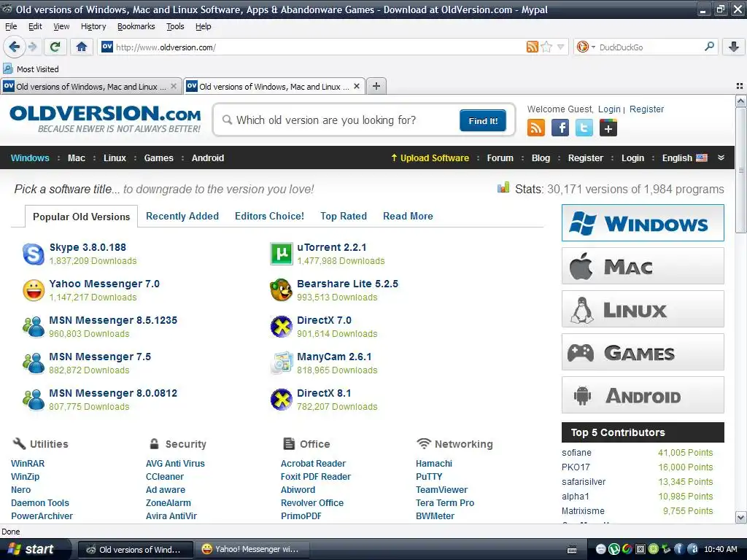This screenshot has height=560, width=747.
Task: Click the Old versions taskbar button
Action: pos(135,549)
